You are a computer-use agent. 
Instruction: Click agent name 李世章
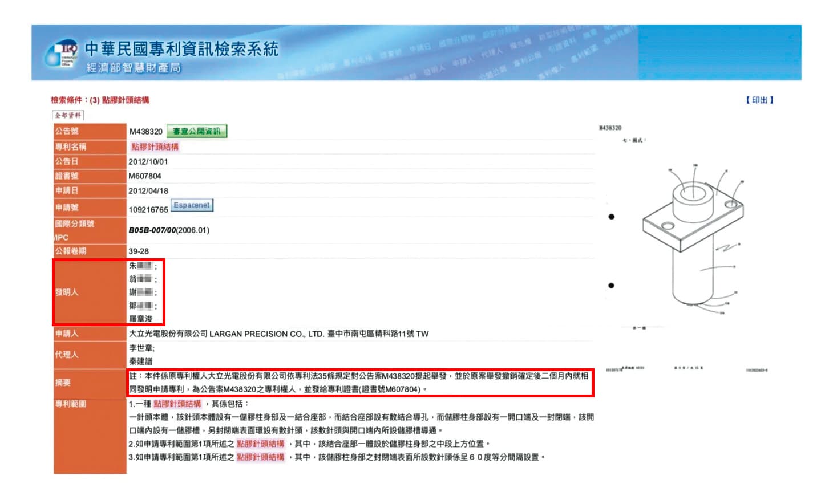pos(141,348)
